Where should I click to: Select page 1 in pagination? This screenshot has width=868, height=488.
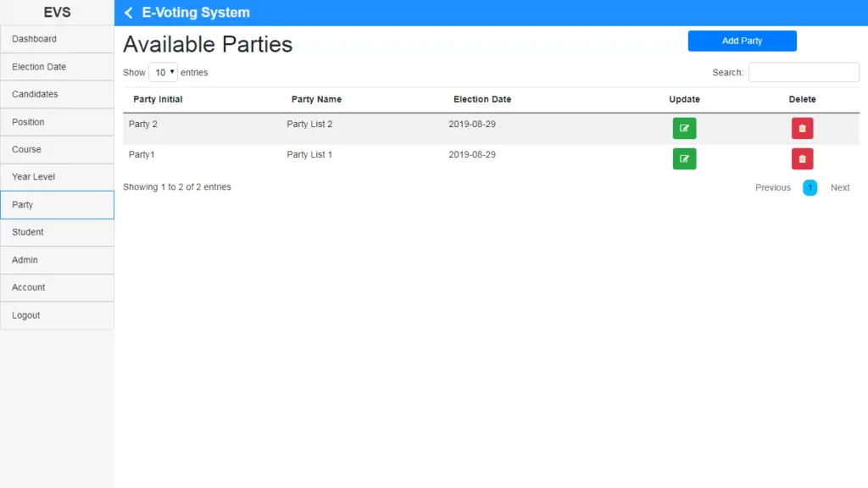tap(810, 187)
